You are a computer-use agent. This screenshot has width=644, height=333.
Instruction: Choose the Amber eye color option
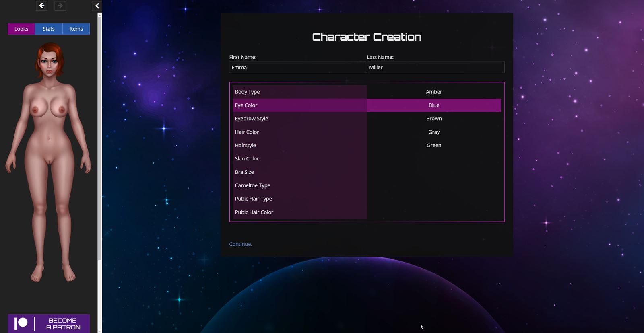point(434,92)
